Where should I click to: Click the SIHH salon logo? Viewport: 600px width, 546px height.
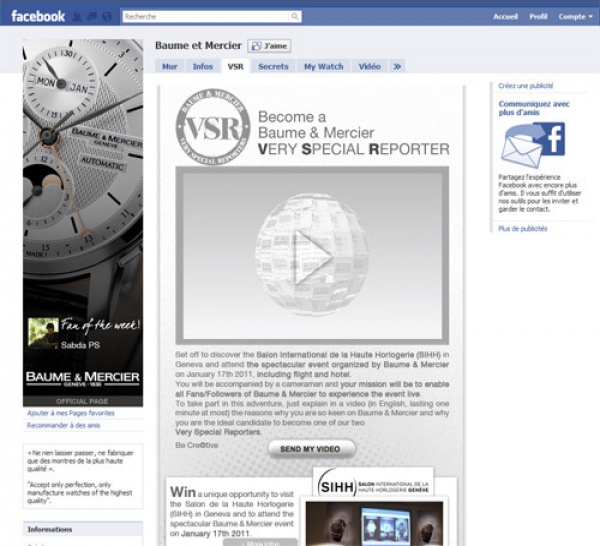pos(373,482)
